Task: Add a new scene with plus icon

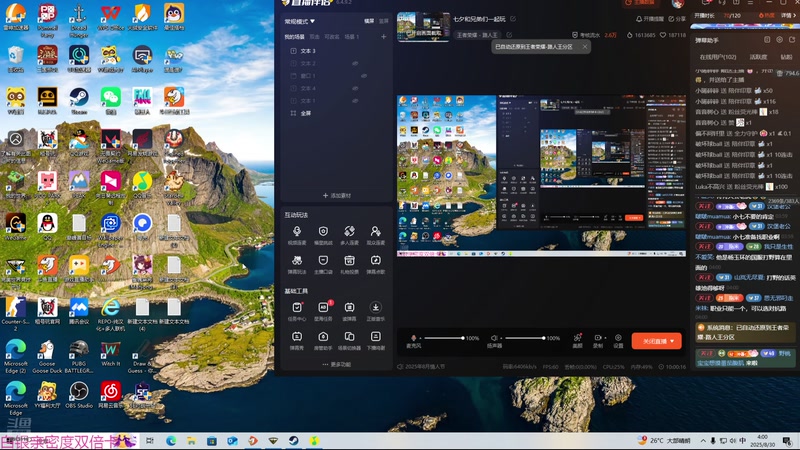Action: [384, 37]
